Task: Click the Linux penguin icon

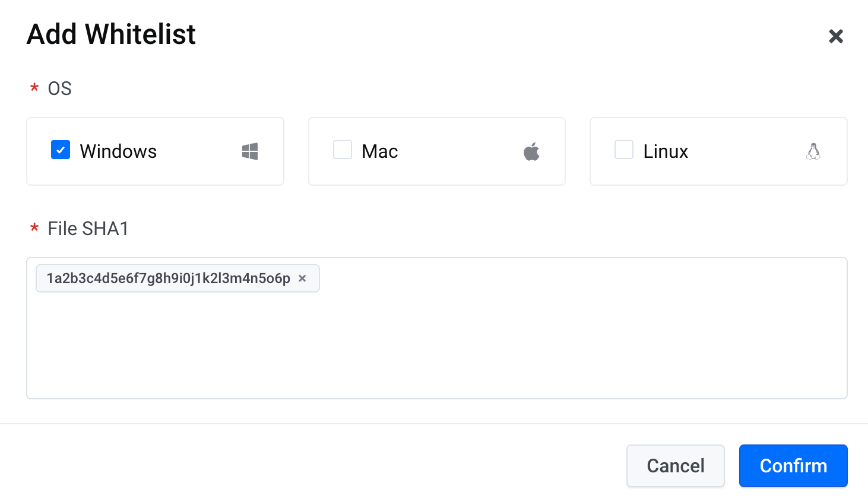Action: tap(813, 151)
